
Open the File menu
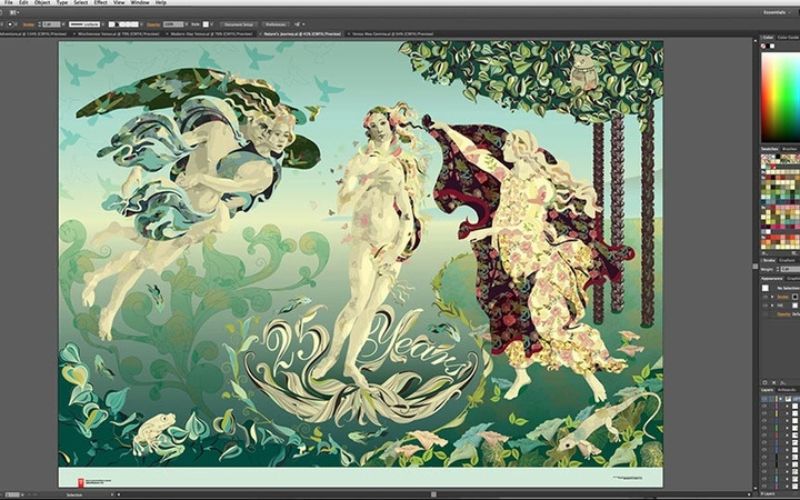click(x=8, y=3)
